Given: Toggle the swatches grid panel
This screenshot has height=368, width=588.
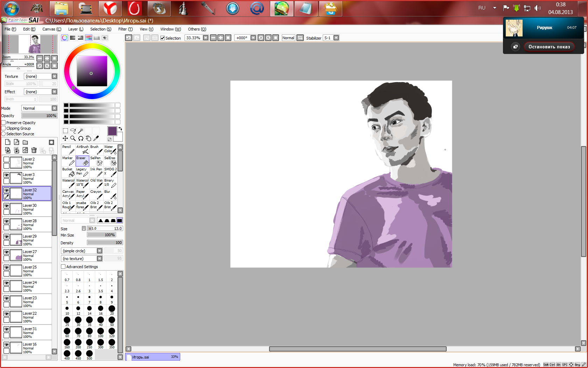Looking at the screenshot, I should [97, 38].
